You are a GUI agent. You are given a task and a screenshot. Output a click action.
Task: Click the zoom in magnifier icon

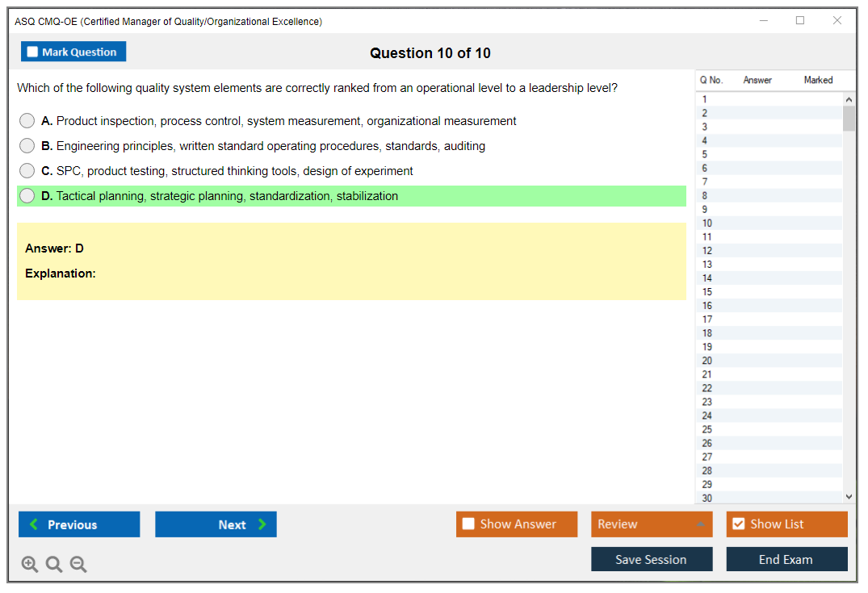30,565
